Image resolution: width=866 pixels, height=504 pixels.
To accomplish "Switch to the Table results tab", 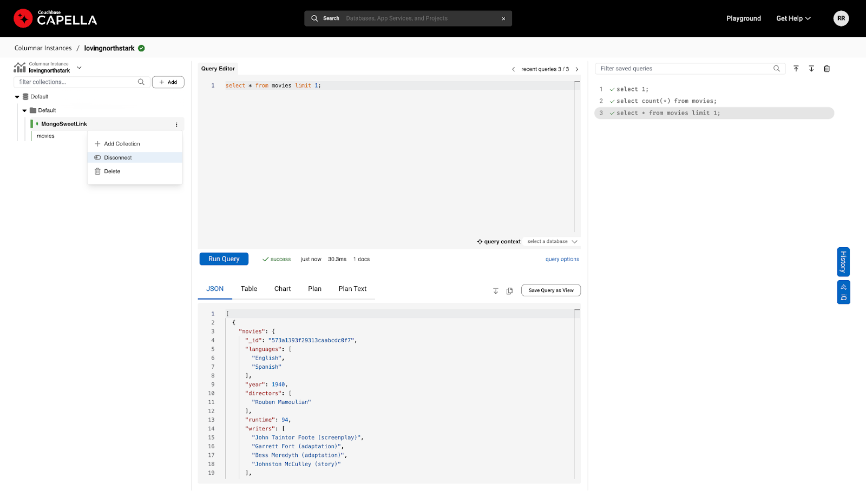I will (x=248, y=289).
